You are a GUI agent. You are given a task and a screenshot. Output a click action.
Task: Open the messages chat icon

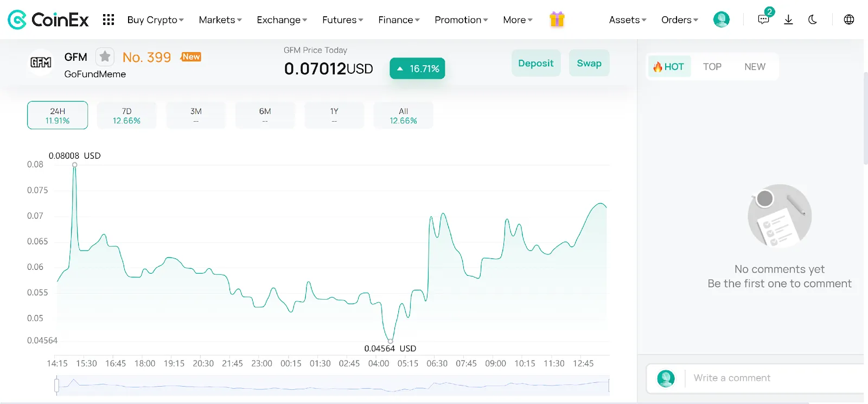point(764,19)
